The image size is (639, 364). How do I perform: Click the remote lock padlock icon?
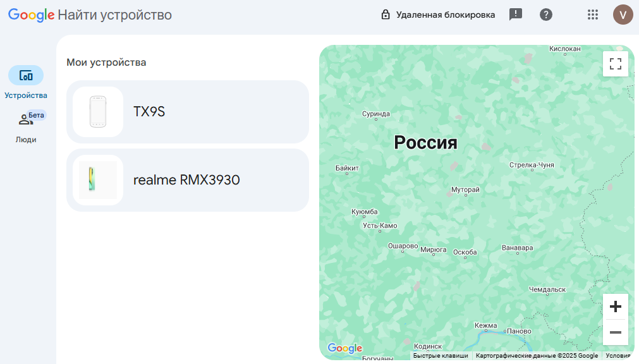click(x=385, y=15)
